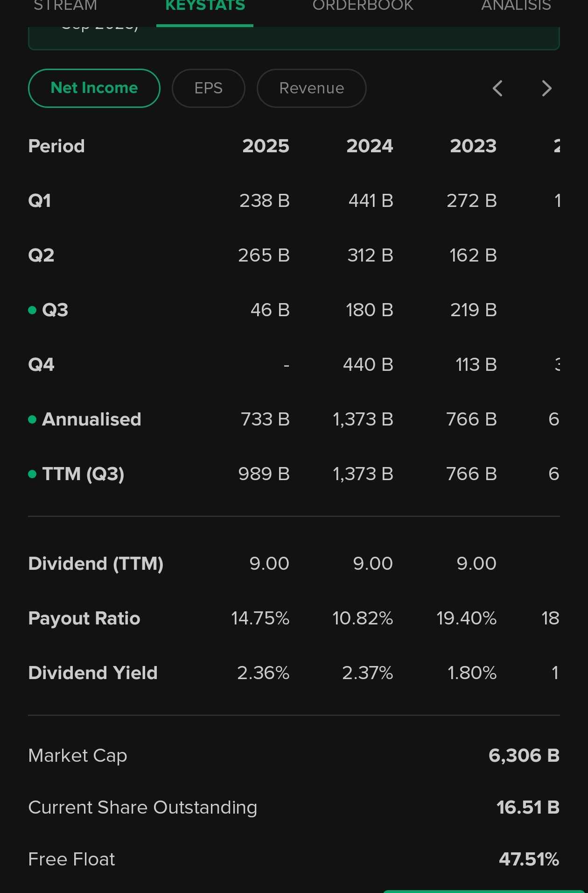Tap the Free Float 47.51% value
588x893 pixels.
529,859
